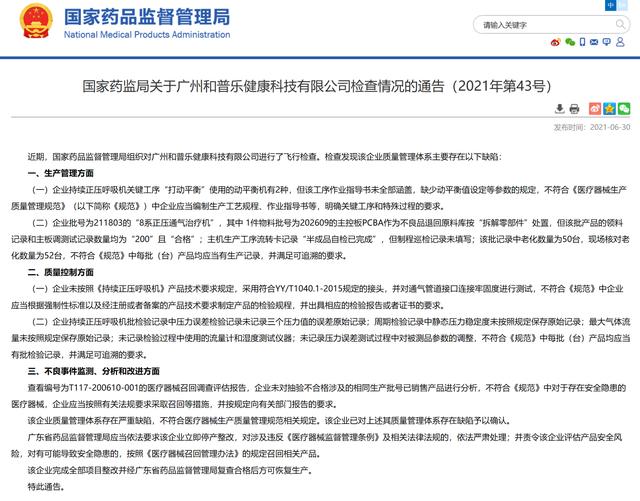
Task: Click the mobile phone icon in header
Action: [x=582, y=42]
